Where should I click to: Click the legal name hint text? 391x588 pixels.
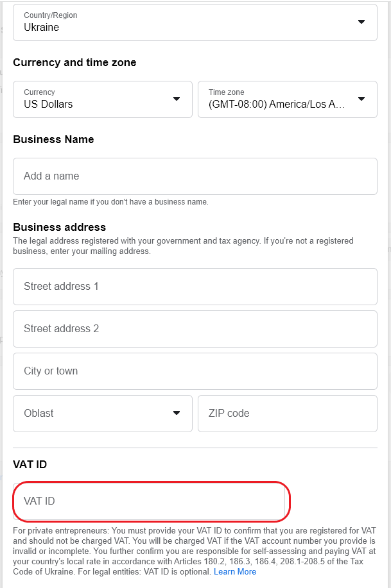click(110, 202)
